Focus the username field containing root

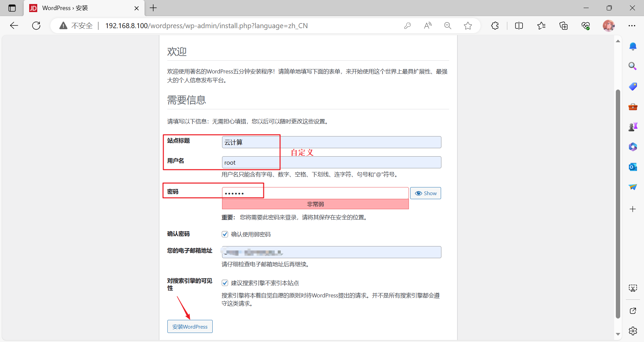pyautogui.click(x=331, y=162)
